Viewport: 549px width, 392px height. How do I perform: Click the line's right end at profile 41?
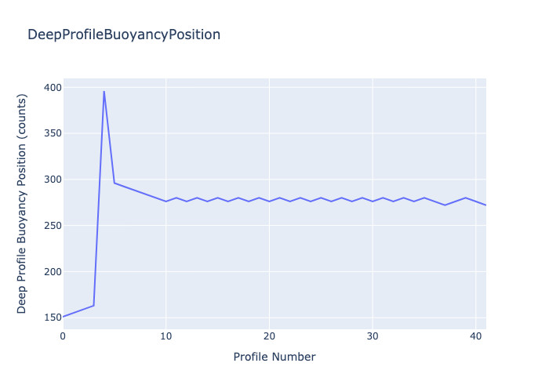pyautogui.click(x=485, y=205)
